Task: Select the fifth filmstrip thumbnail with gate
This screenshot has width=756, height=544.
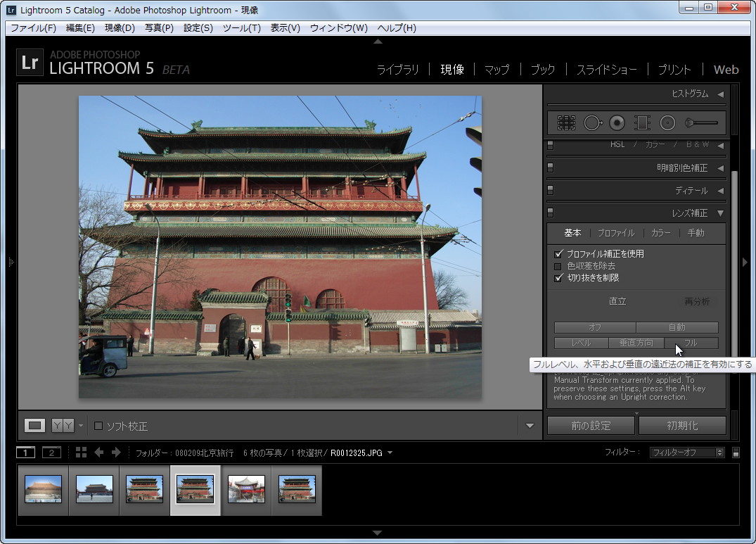Action: pyautogui.click(x=246, y=489)
